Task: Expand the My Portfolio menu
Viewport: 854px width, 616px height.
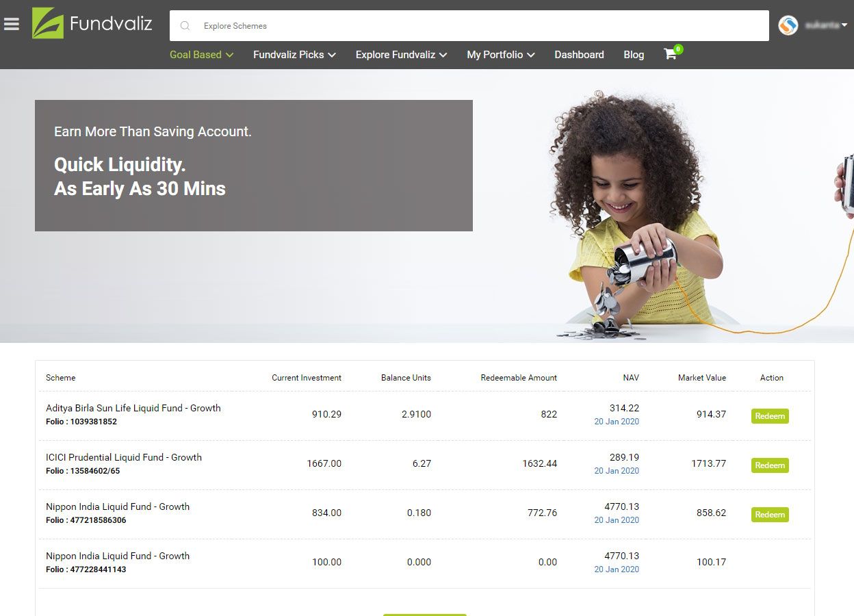Action: click(x=501, y=55)
